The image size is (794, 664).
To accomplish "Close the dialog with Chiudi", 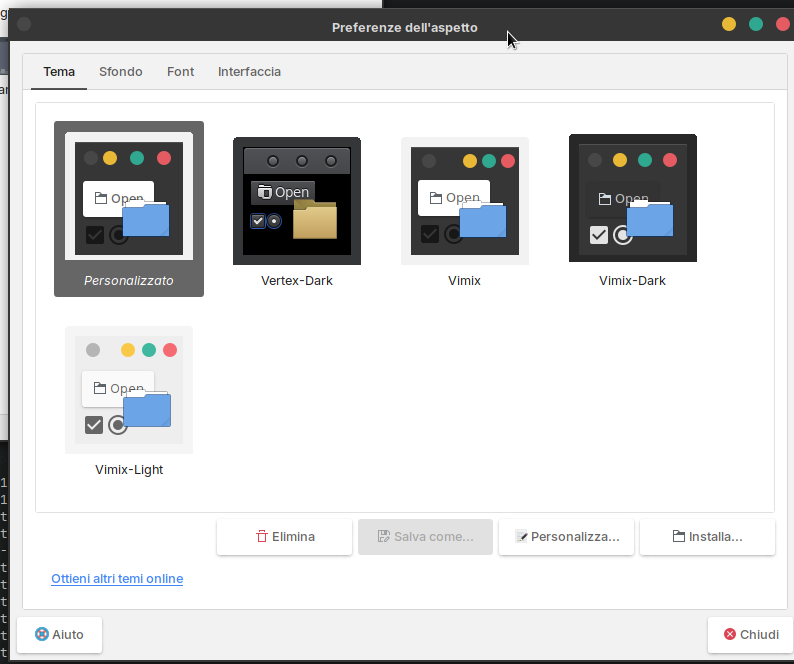I will (x=751, y=635).
